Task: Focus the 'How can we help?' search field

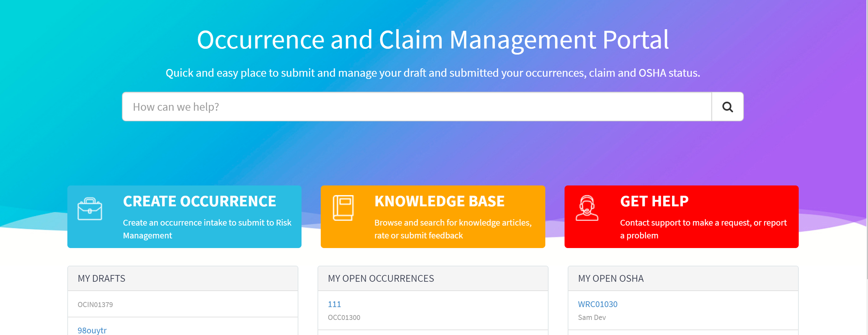Action: (417, 107)
